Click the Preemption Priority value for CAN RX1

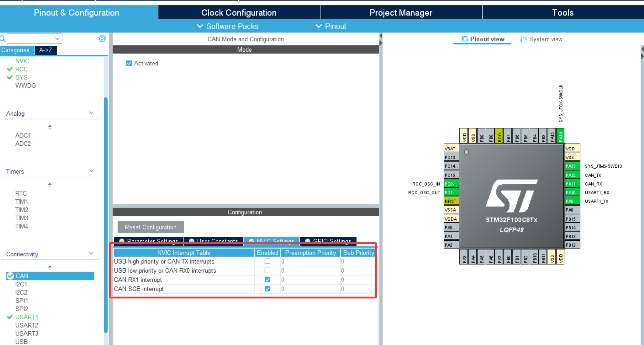click(x=310, y=280)
